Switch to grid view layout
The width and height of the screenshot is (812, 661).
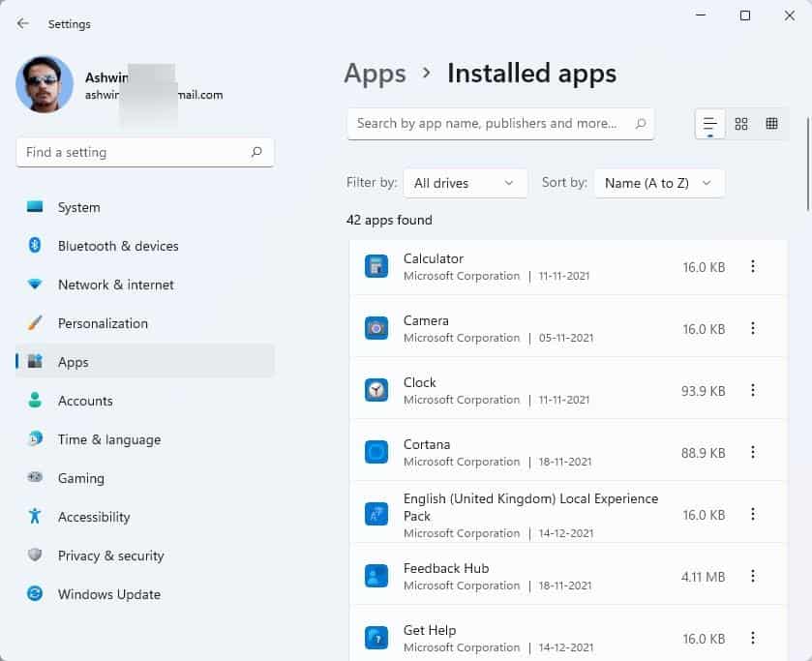[741, 124]
